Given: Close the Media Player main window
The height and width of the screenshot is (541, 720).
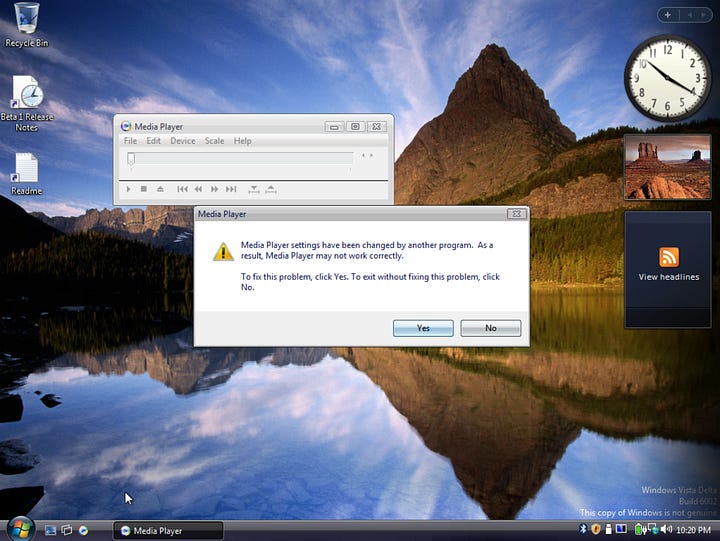Looking at the screenshot, I should point(377,127).
